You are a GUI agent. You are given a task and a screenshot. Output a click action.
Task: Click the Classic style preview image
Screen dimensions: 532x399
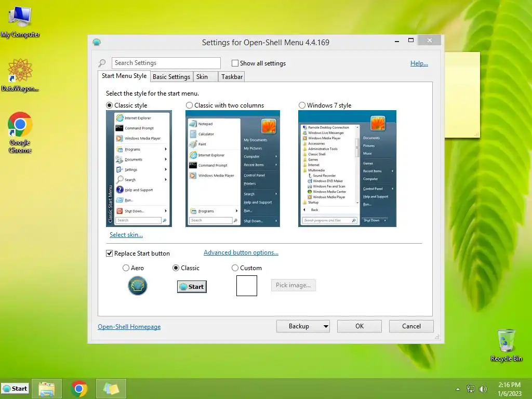(139, 168)
